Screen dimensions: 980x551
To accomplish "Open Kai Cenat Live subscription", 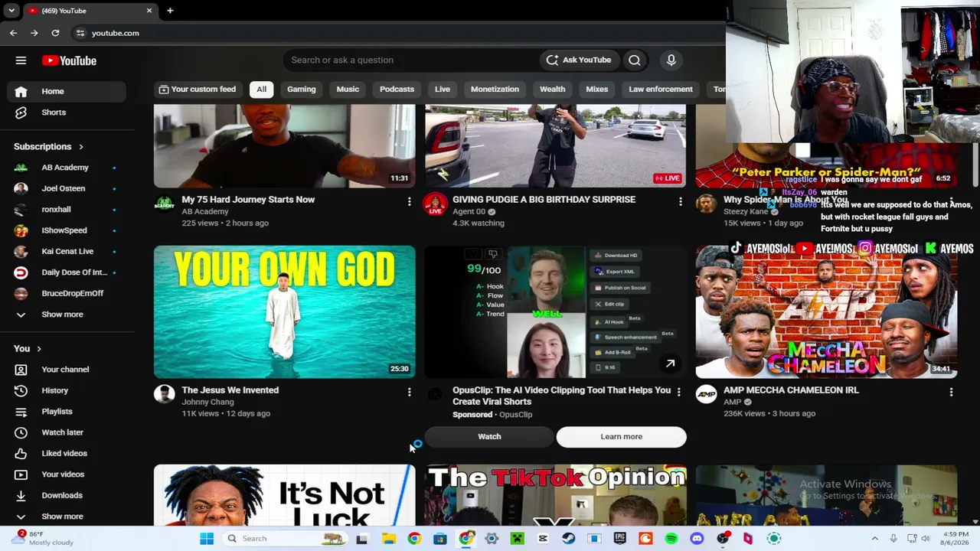I will 67,251.
